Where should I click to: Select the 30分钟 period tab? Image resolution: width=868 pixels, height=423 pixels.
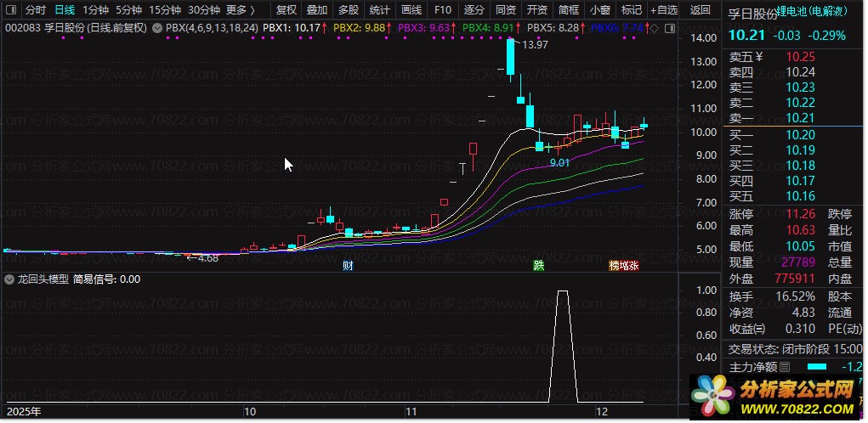(204, 10)
